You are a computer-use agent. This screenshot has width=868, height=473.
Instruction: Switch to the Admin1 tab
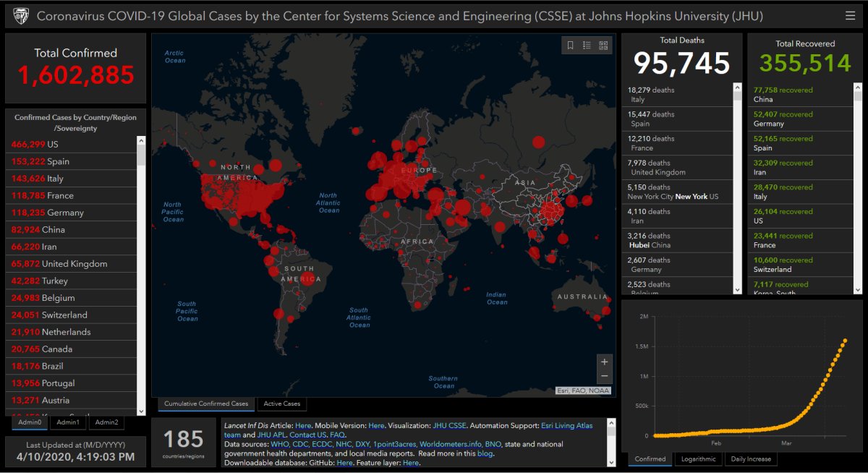tap(68, 422)
